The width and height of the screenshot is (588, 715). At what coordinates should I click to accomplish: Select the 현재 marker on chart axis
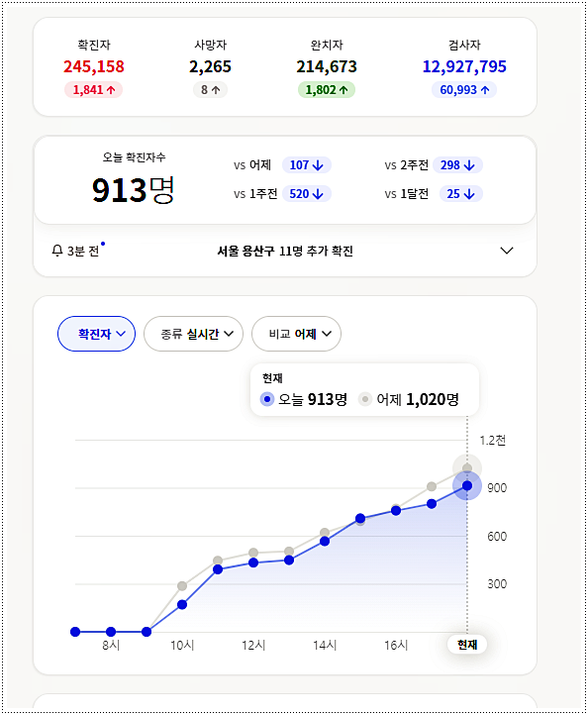click(x=467, y=645)
